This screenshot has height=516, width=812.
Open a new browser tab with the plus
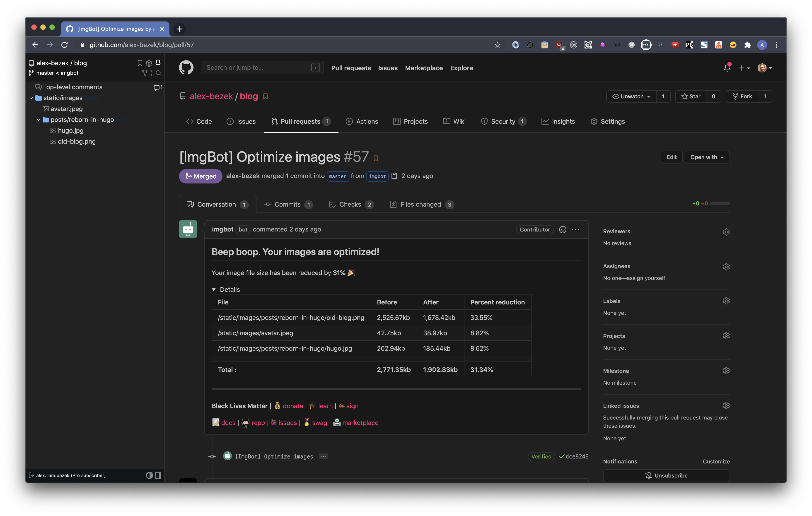click(179, 29)
